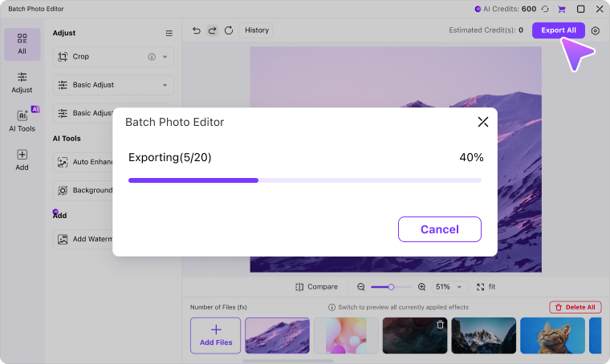Click the Crop tool icon
610x364 pixels.
coord(63,57)
